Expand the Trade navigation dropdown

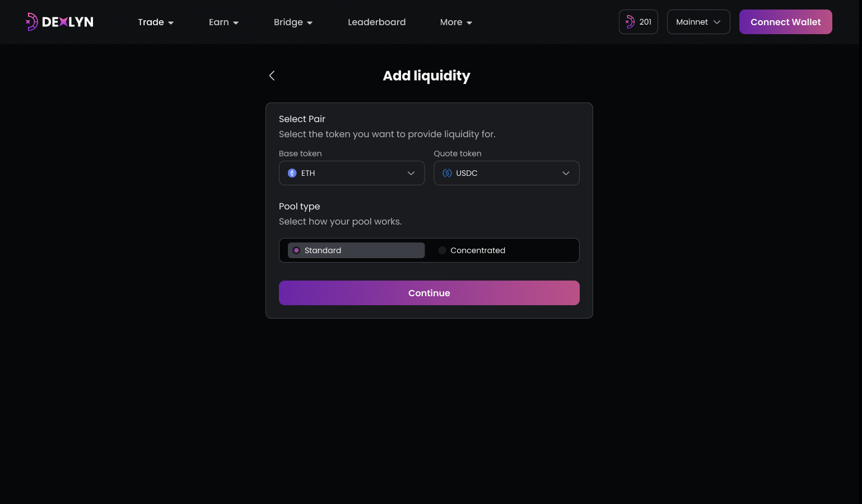(x=155, y=22)
